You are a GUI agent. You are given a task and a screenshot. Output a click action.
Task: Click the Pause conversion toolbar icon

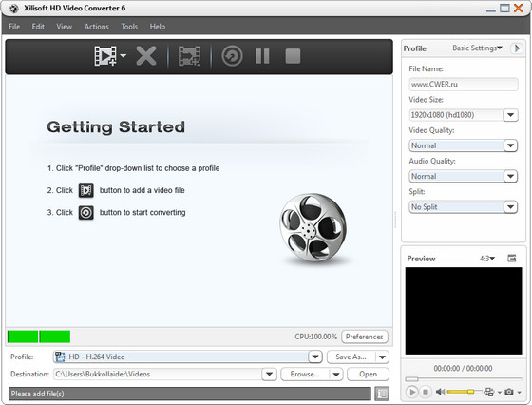point(262,56)
